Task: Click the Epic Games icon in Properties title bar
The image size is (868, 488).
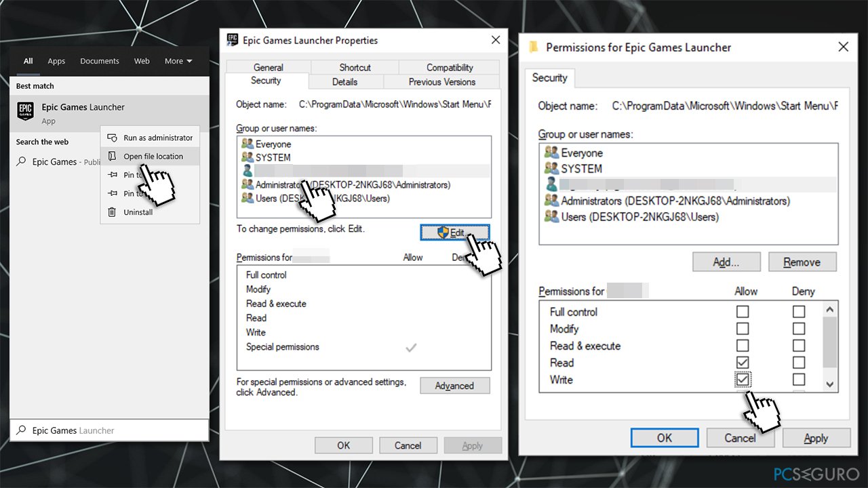Action: [233, 40]
